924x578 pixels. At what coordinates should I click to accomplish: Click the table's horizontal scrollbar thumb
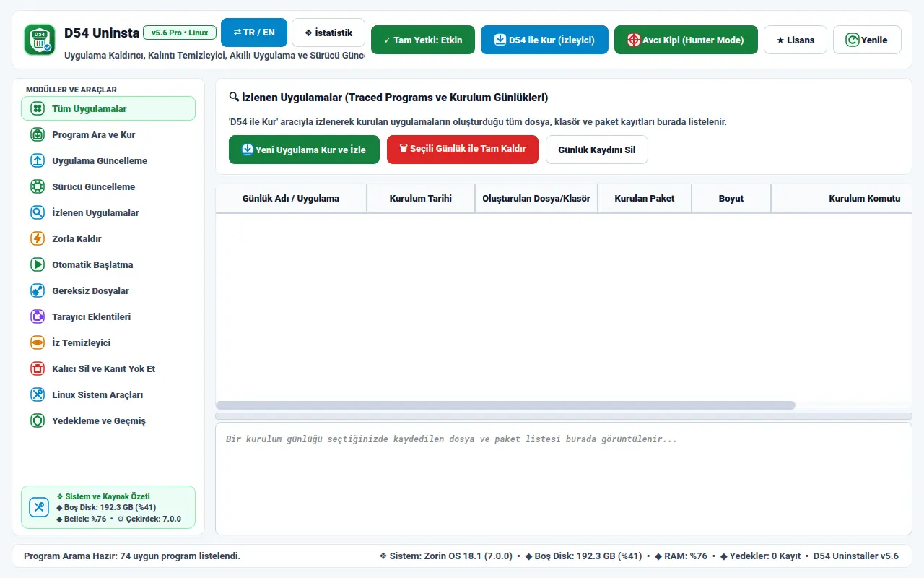(x=505, y=405)
